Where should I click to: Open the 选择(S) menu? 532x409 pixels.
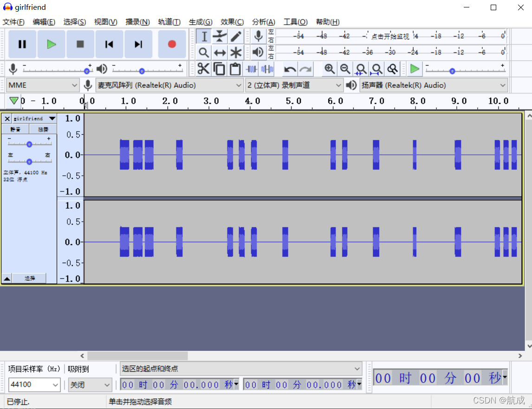click(x=75, y=22)
